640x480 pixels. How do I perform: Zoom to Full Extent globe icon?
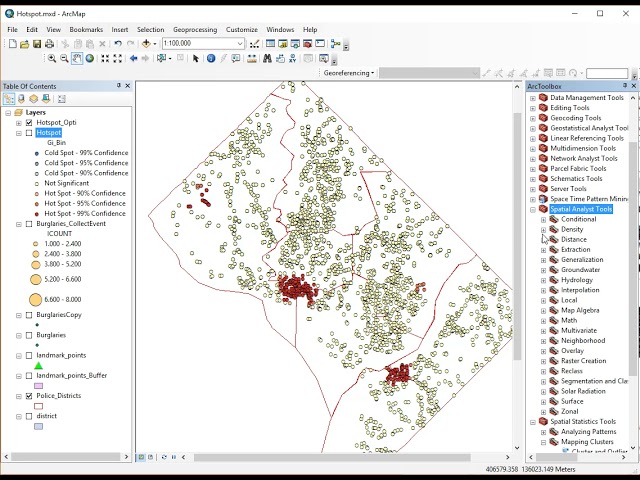(x=89, y=58)
